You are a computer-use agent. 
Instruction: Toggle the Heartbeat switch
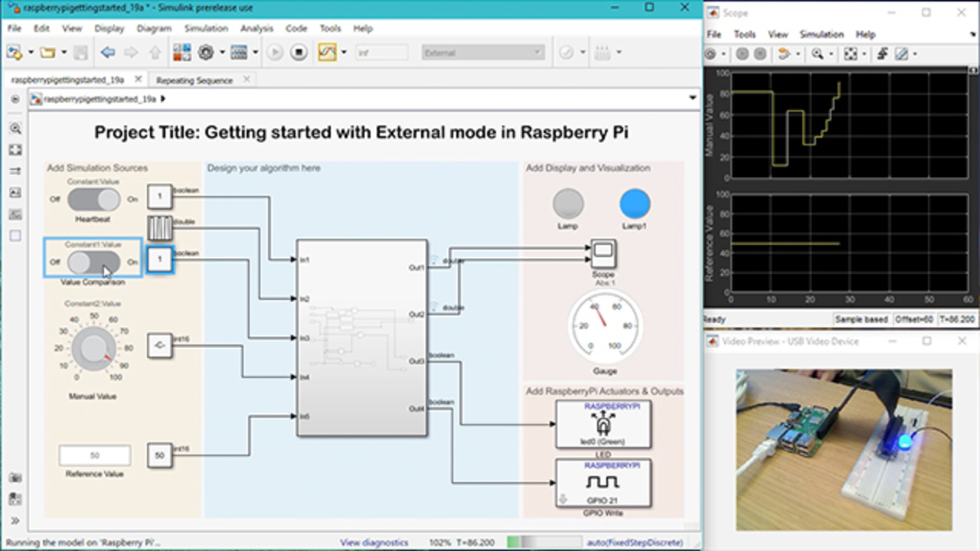click(93, 200)
